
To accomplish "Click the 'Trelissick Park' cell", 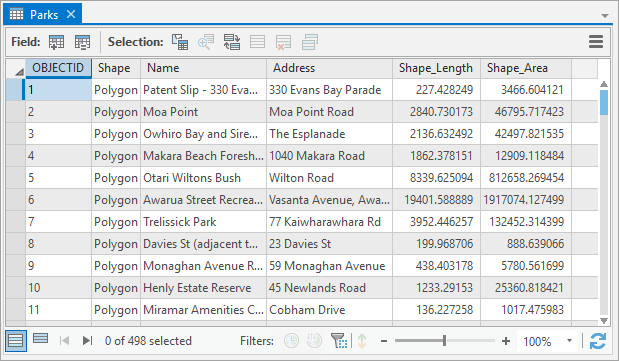I will tap(203, 222).
